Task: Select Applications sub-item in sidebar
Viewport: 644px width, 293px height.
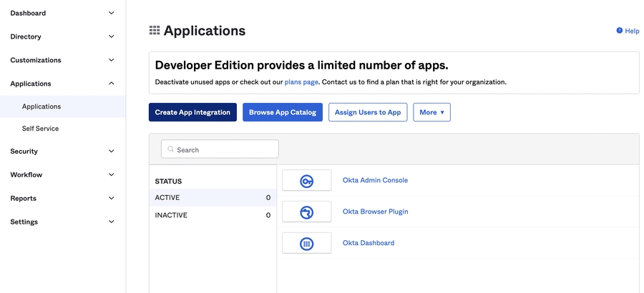Action: [x=42, y=106]
